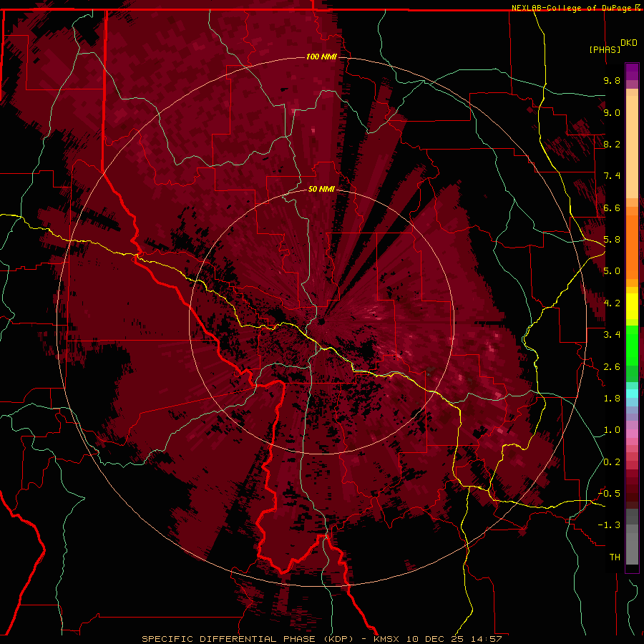Click the 50 NMI range ring label
This screenshot has height=644, width=644.
pyautogui.click(x=321, y=189)
